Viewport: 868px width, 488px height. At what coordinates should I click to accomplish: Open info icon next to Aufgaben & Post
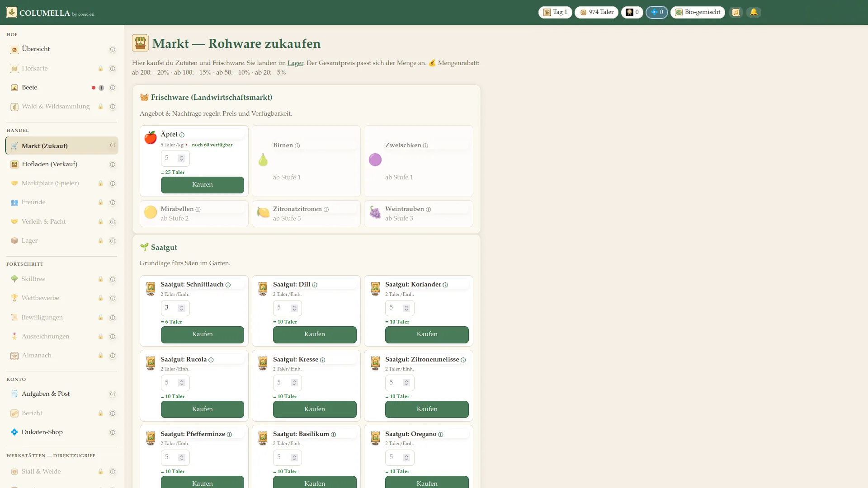coord(113,394)
